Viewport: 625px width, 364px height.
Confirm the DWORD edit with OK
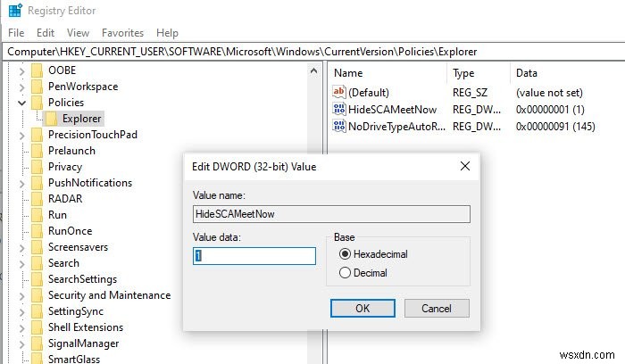click(x=362, y=309)
